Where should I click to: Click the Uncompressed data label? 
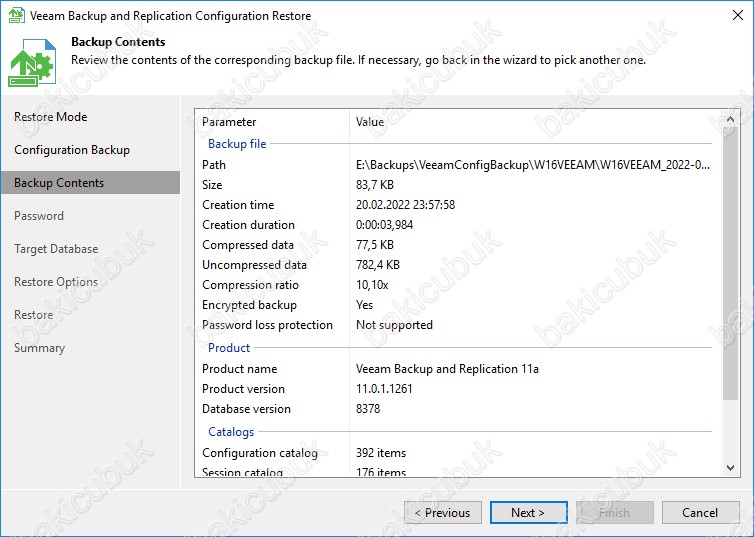coord(254,265)
